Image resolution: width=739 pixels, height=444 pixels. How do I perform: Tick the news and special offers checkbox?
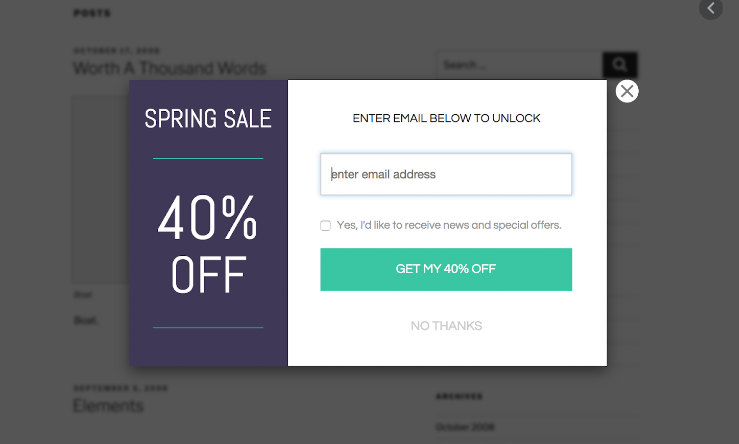(326, 226)
